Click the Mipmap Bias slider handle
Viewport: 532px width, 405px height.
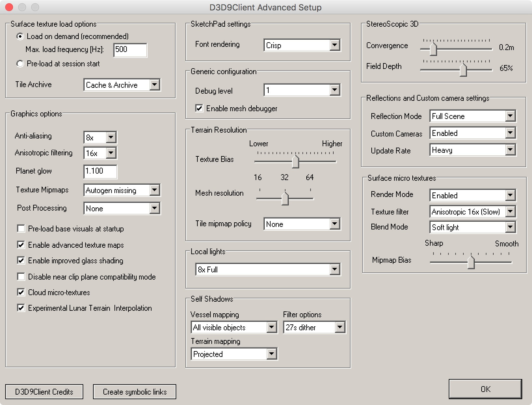(471, 262)
